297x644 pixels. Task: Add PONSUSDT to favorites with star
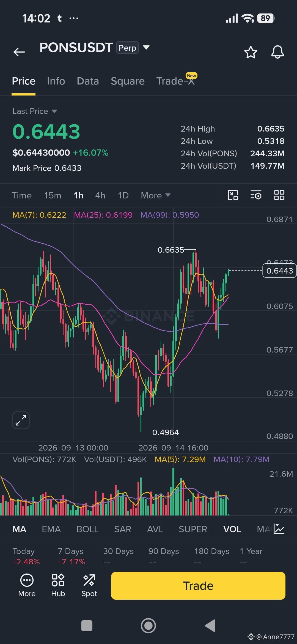(x=251, y=52)
